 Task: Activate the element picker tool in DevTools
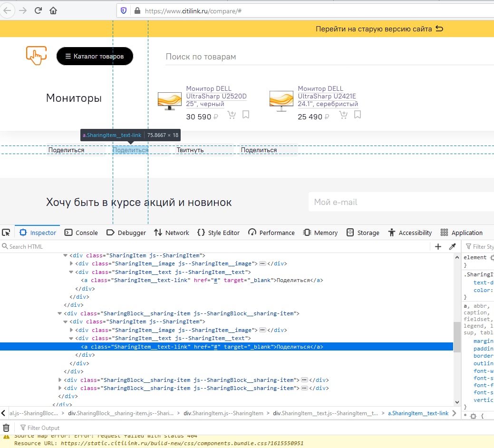point(6,233)
